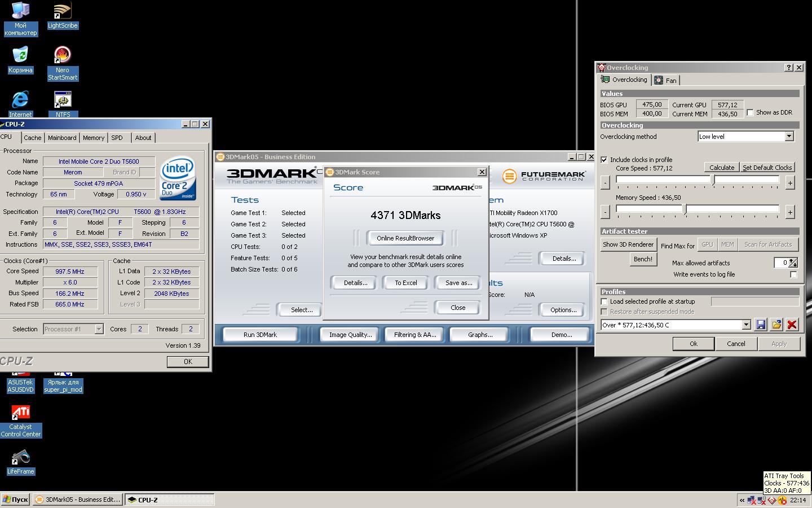Click Cancel in Overclocking window
812x508 pixels.
coord(736,344)
